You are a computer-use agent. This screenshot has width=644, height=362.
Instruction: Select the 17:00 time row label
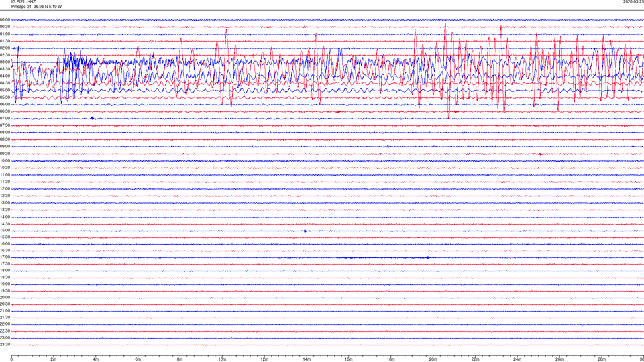[x=5, y=257]
